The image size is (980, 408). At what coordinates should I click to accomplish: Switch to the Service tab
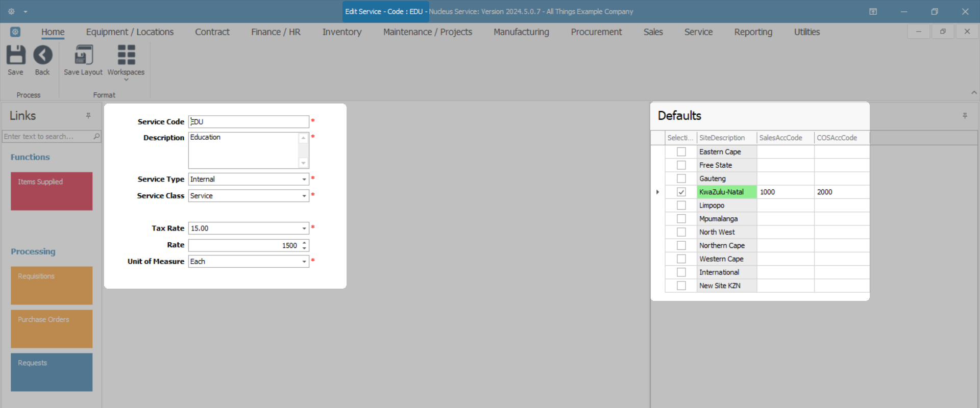point(698,32)
